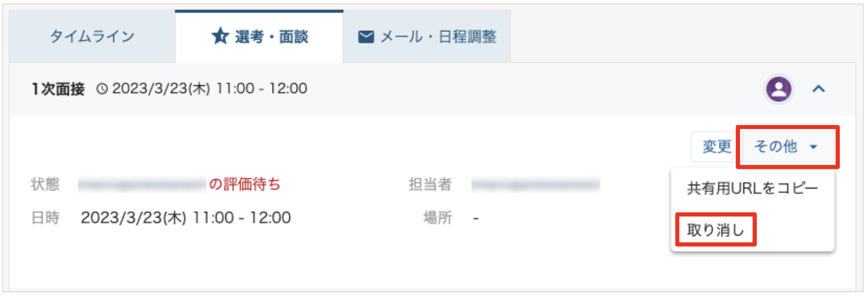This screenshot has height=296, width=868.
Task: Click the 日時 value 2023/3/23(木) 11:00 - 12:00
Action: click(x=186, y=218)
